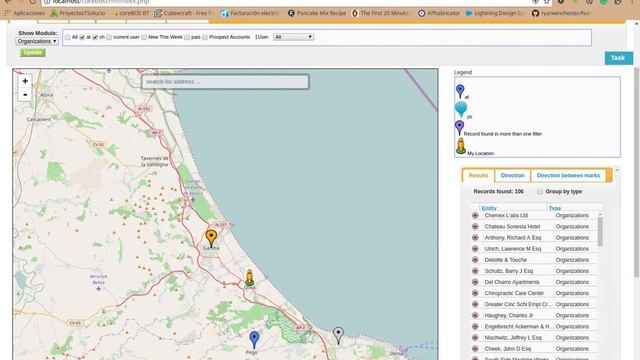Click the Task button

coord(618,58)
